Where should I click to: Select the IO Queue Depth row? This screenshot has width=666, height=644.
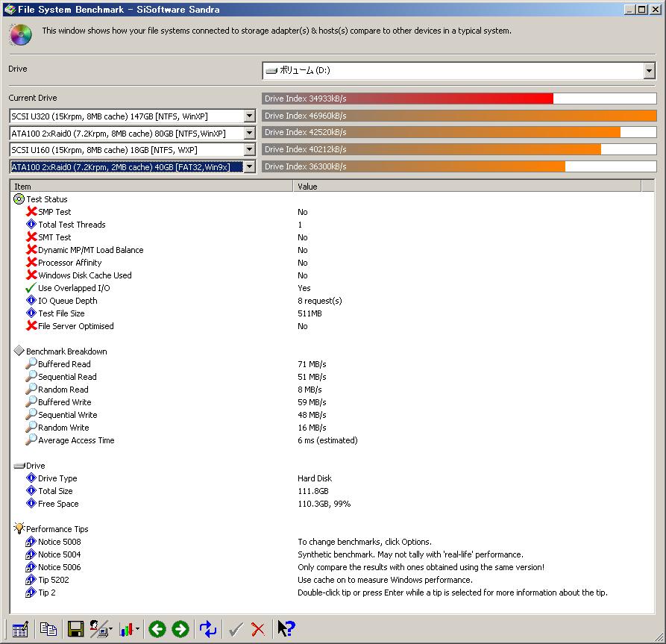(331, 301)
